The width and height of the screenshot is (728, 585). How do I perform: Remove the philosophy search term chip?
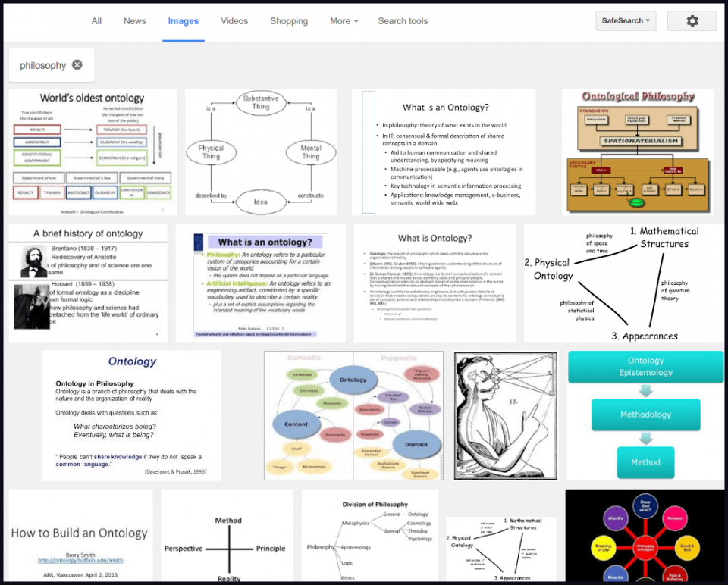[77, 65]
